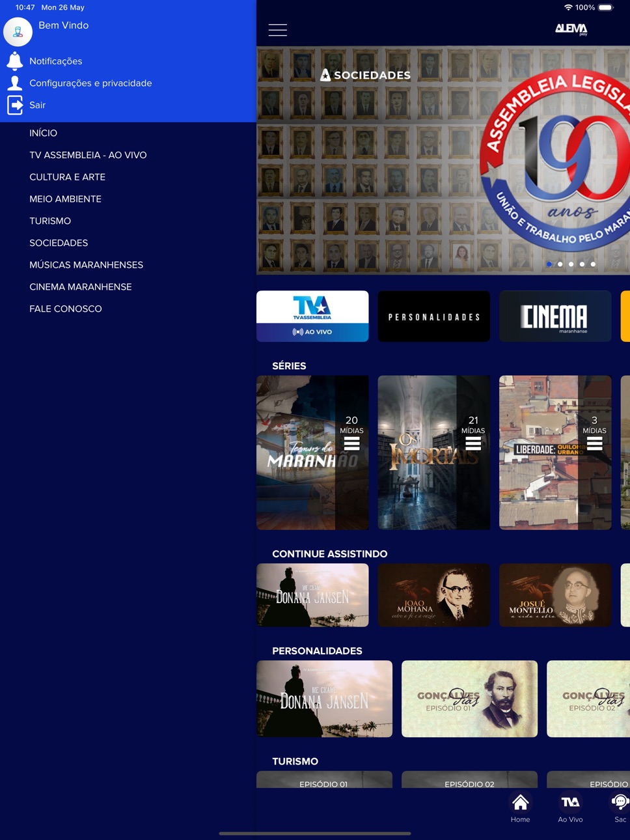630x840 pixels.
Task: Open Os Imortais series poster
Action: [434, 453]
